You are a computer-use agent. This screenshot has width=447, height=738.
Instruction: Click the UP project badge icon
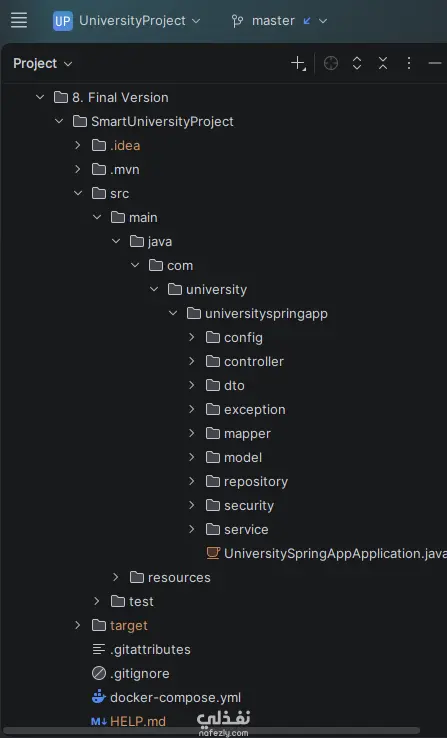[x=63, y=21]
